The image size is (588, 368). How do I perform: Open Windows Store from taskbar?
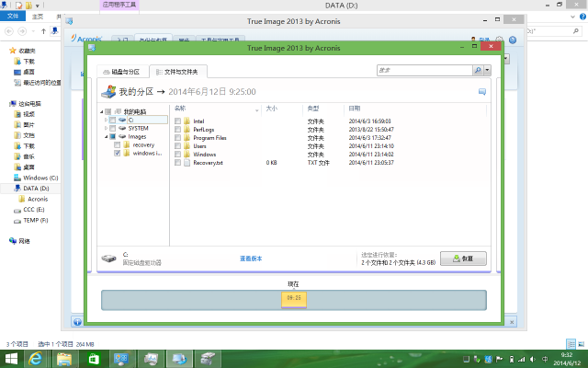(x=94, y=359)
